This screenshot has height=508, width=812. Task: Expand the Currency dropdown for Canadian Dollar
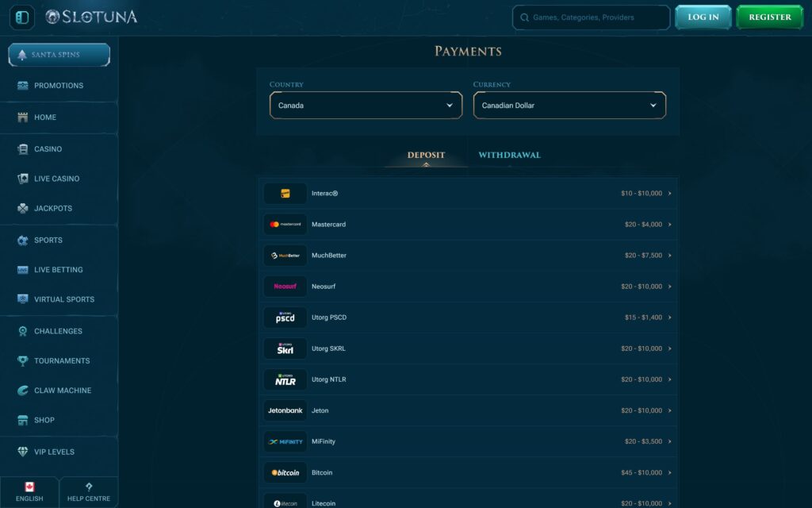click(569, 105)
